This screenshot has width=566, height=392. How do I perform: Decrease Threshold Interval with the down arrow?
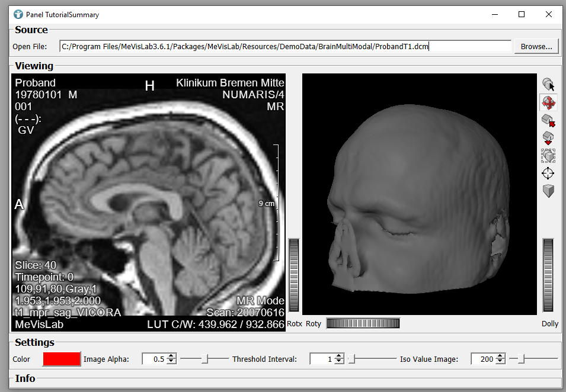click(x=338, y=362)
